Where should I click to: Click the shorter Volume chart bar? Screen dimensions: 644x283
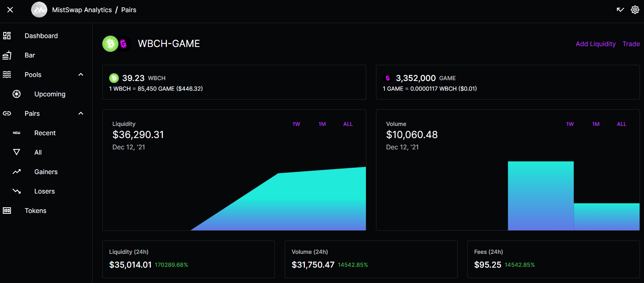click(x=606, y=217)
